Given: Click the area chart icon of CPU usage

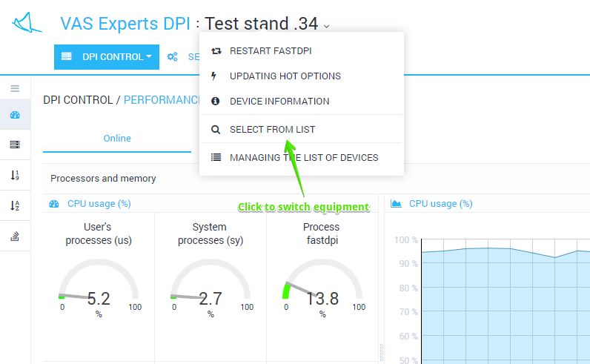Looking at the screenshot, I should [396, 203].
